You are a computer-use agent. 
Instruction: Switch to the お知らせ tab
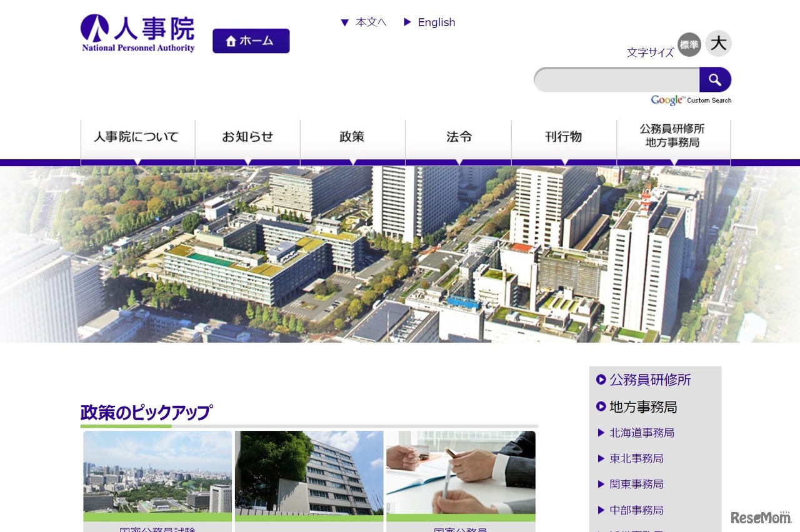click(247, 137)
